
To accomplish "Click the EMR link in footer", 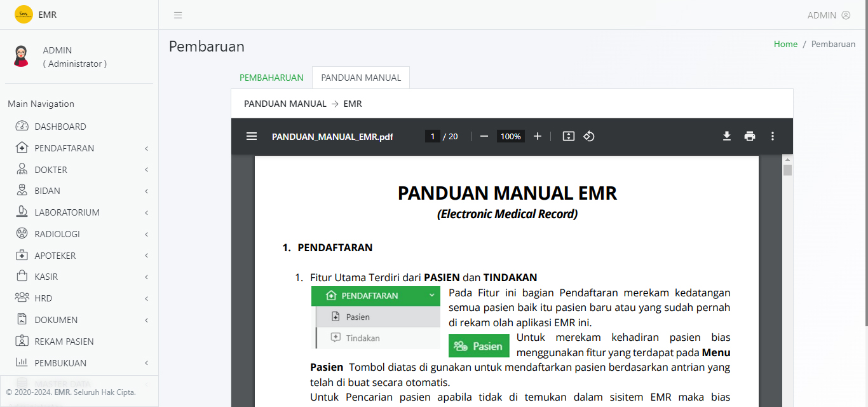I will (62, 392).
